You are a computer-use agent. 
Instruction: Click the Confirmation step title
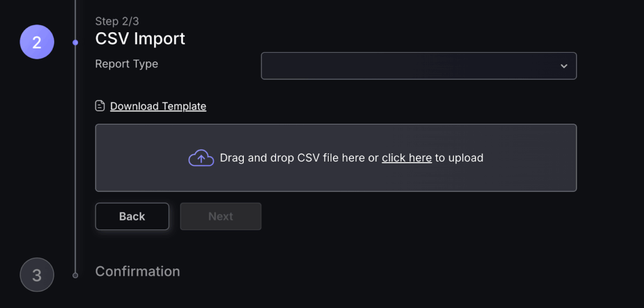coord(137,271)
